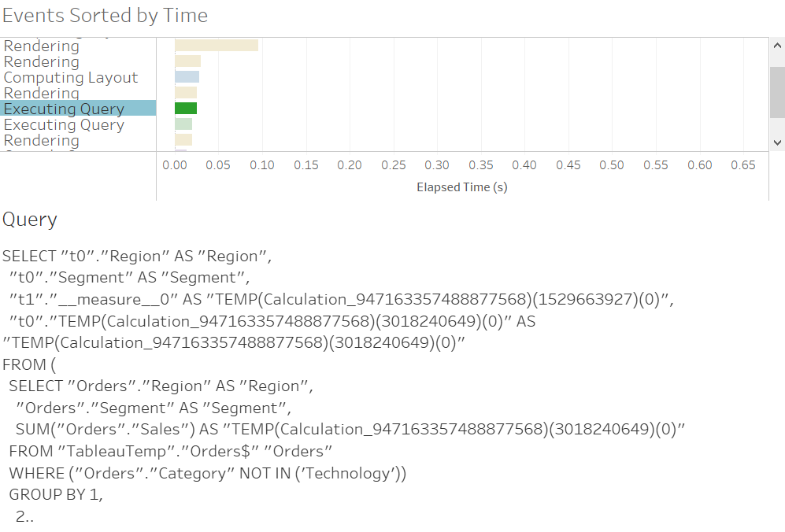
Task: Click the scrollbar down arrow
Action: [x=777, y=142]
